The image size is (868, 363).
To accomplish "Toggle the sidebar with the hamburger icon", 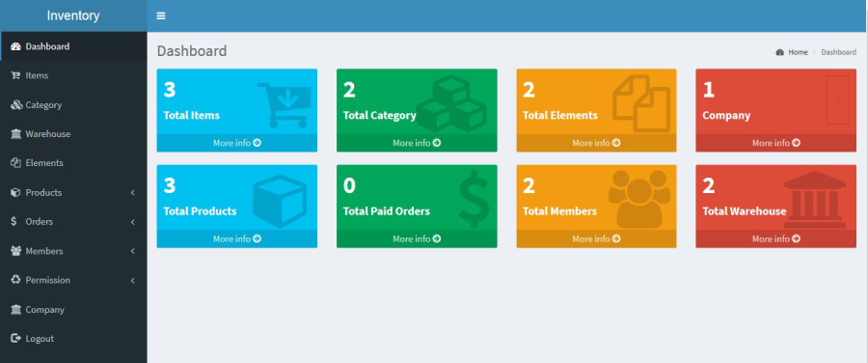I will pyautogui.click(x=160, y=16).
